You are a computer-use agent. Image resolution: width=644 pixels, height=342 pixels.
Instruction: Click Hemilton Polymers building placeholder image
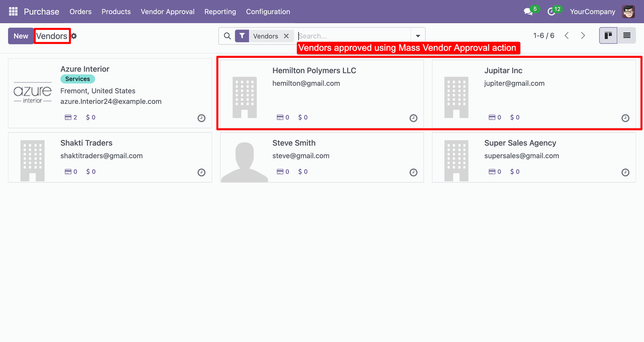245,97
